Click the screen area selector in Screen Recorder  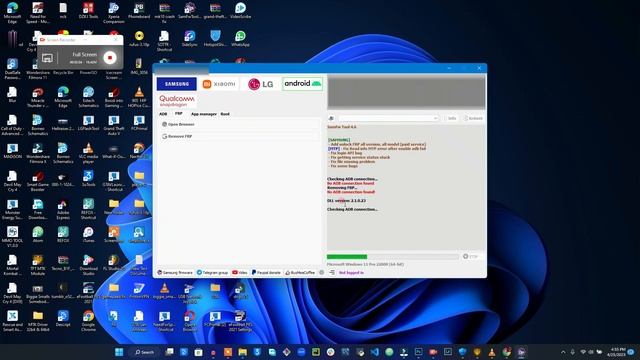click(47, 58)
